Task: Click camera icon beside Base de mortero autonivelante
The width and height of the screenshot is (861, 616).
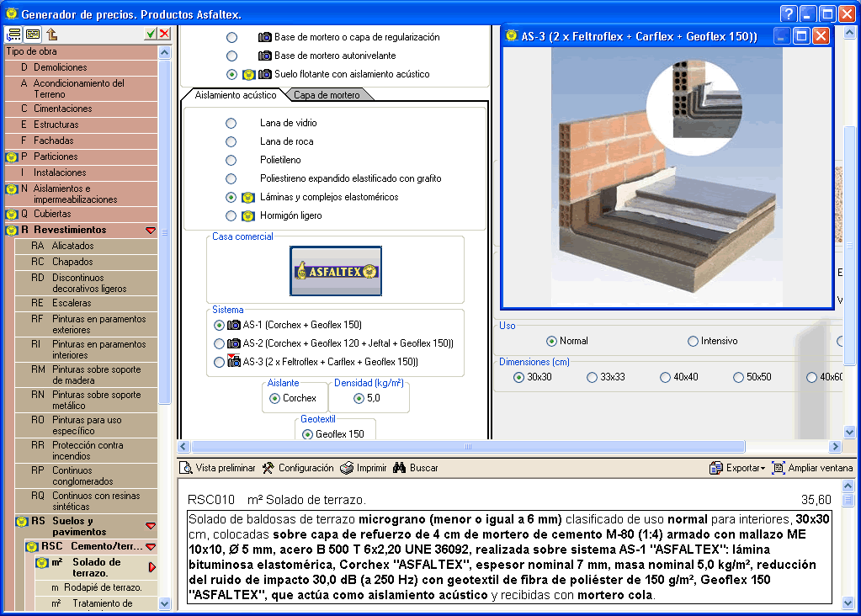Action: (x=264, y=56)
